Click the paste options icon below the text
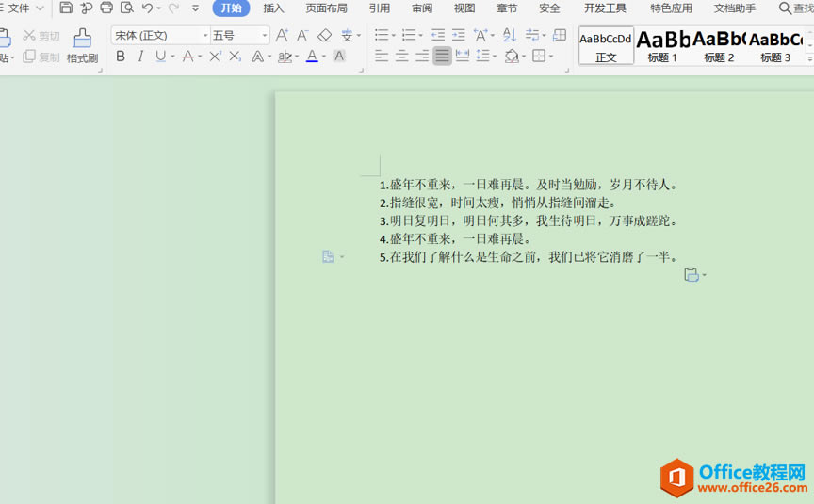814x504 pixels. click(692, 274)
